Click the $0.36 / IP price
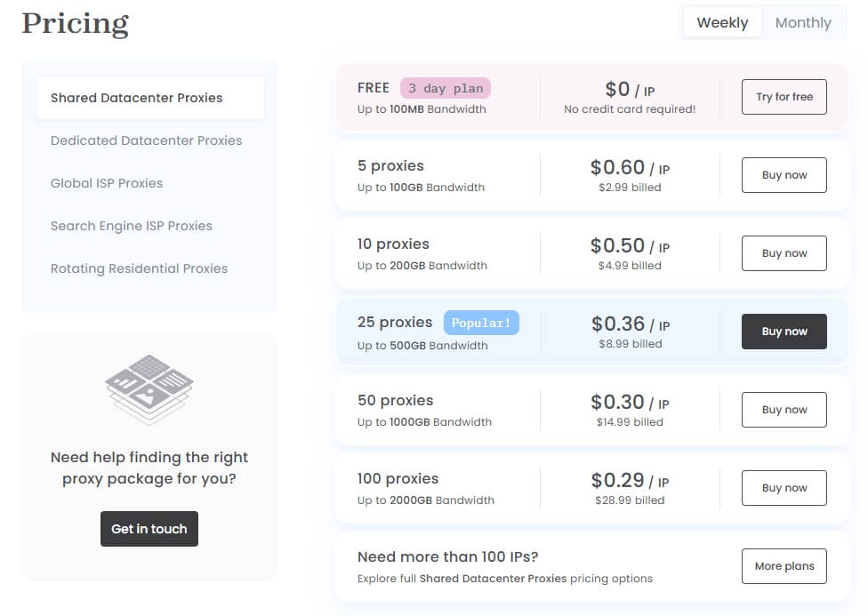This screenshot has width=868, height=616. [630, 324]
